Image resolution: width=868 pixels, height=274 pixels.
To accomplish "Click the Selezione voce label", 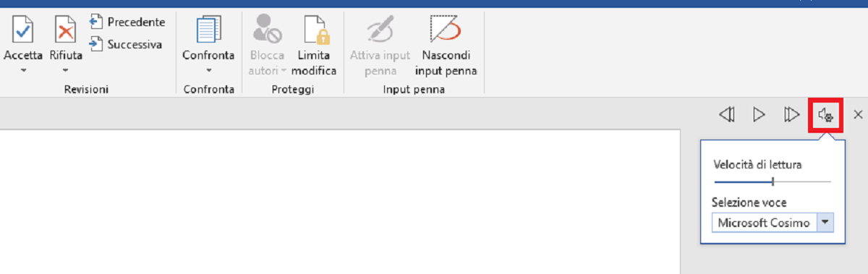I will point(749,202).
